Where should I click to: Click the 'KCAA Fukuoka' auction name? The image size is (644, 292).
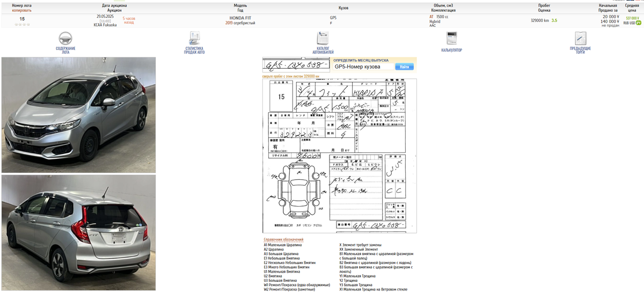point(105,25)
